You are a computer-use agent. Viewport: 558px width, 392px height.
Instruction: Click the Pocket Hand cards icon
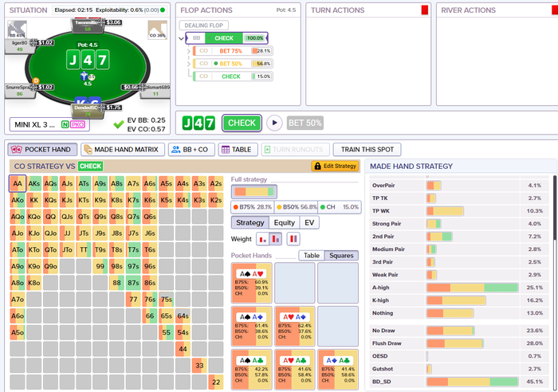coord(17,150)
